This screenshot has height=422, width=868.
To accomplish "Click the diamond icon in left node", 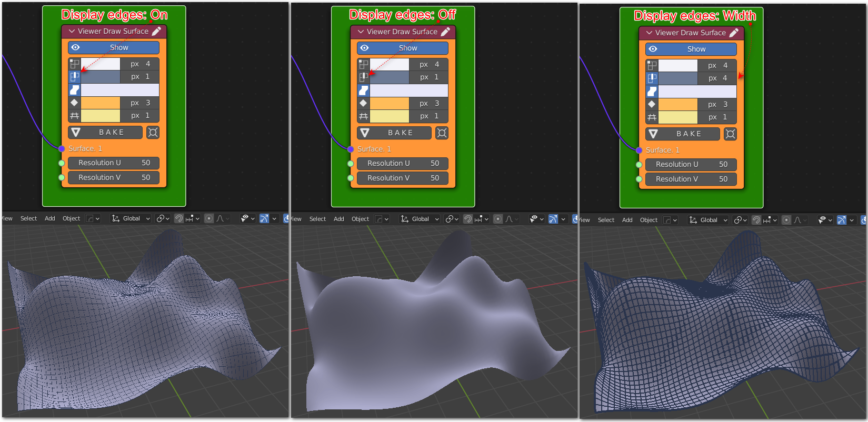I will [x=74, y=103].
